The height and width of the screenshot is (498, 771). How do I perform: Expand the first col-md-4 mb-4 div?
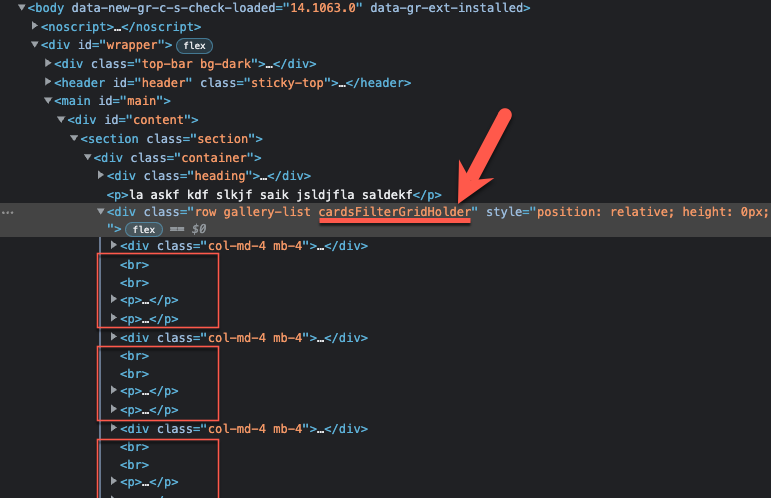pyautogui.click(x=113, y=245)
